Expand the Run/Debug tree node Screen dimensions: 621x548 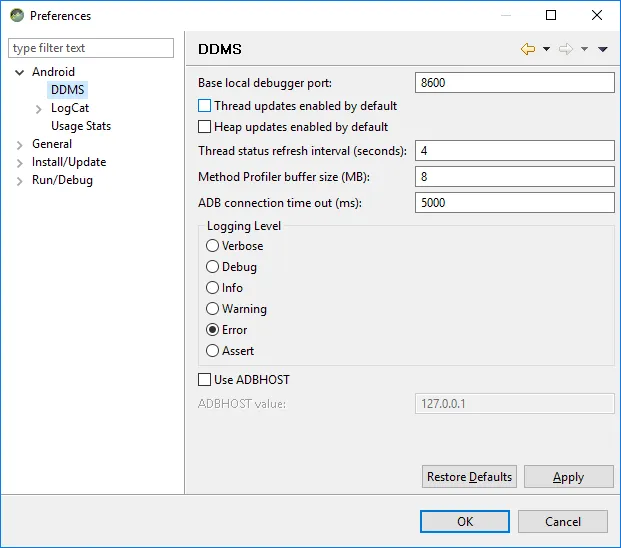pyautogui.click(x=19, y=181)
